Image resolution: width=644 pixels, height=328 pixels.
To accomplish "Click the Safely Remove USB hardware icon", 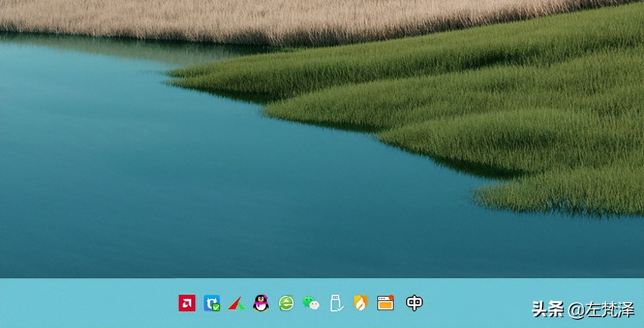I will (336, 303).
